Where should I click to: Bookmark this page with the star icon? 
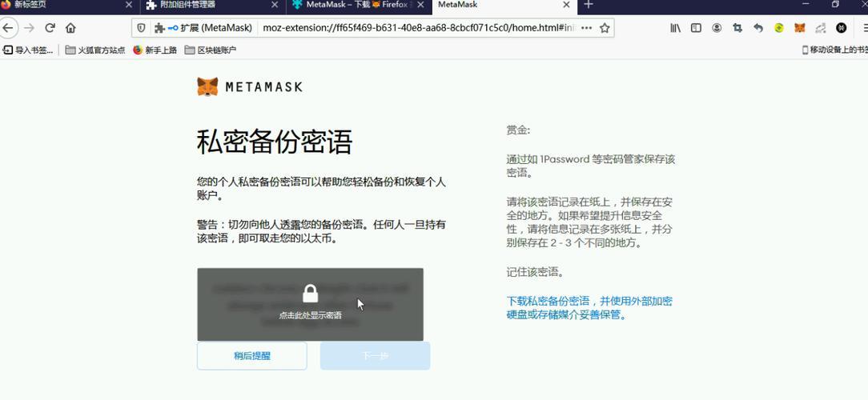605,28
